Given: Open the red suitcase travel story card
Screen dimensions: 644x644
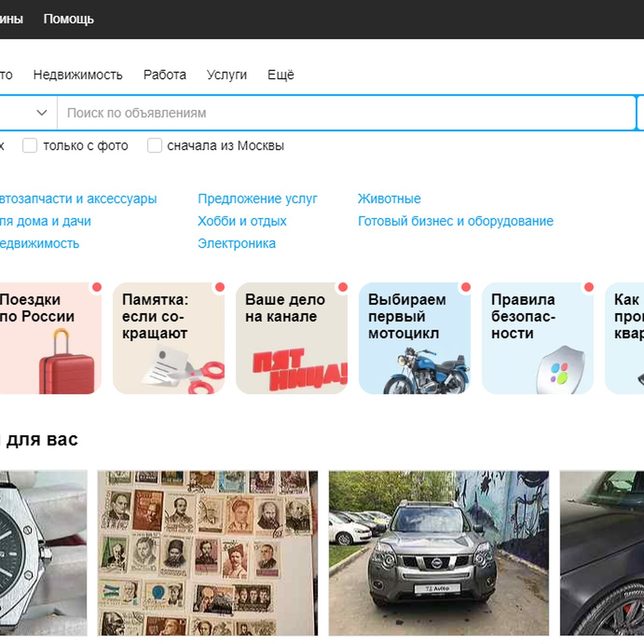Looking at the screenshot, I should pyautogui.click(x=48, y=338).
